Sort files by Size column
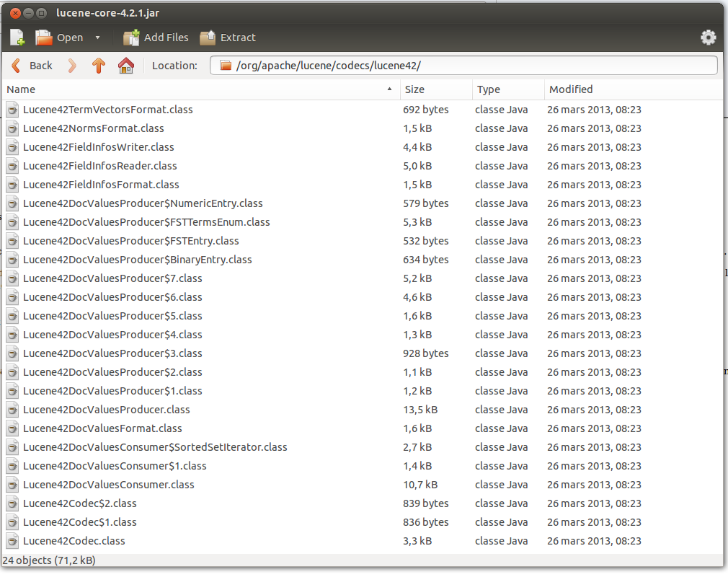Screen dimensions: 728x577 (x=436, y=89)
